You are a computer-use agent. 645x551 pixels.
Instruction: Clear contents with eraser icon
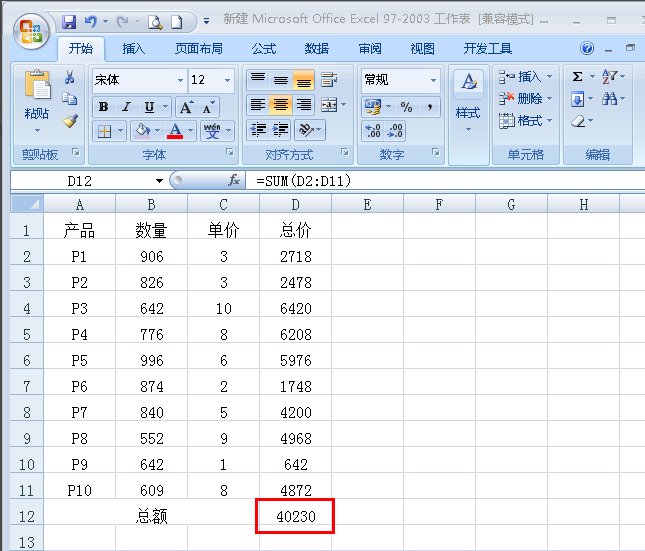(578, 121)
